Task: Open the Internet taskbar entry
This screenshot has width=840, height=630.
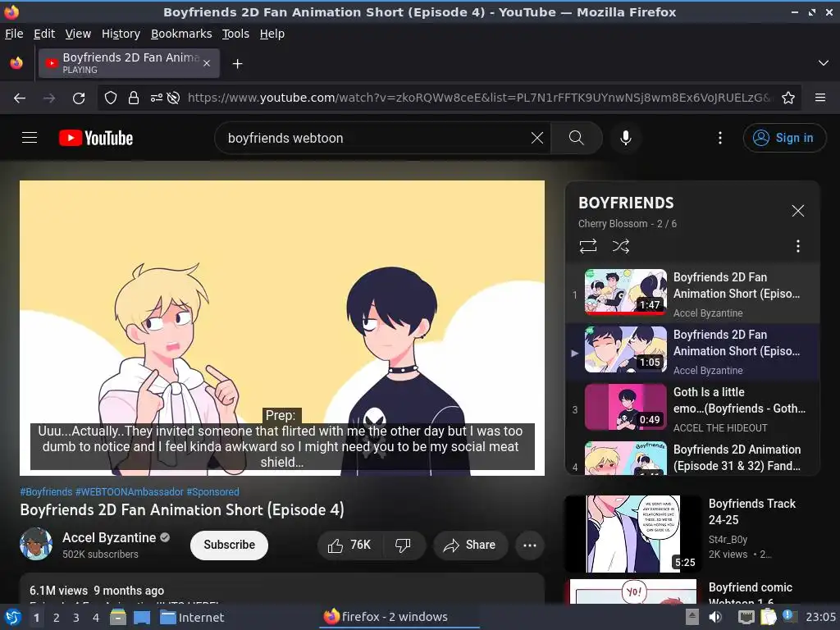Action: click(x=192, y=617)
